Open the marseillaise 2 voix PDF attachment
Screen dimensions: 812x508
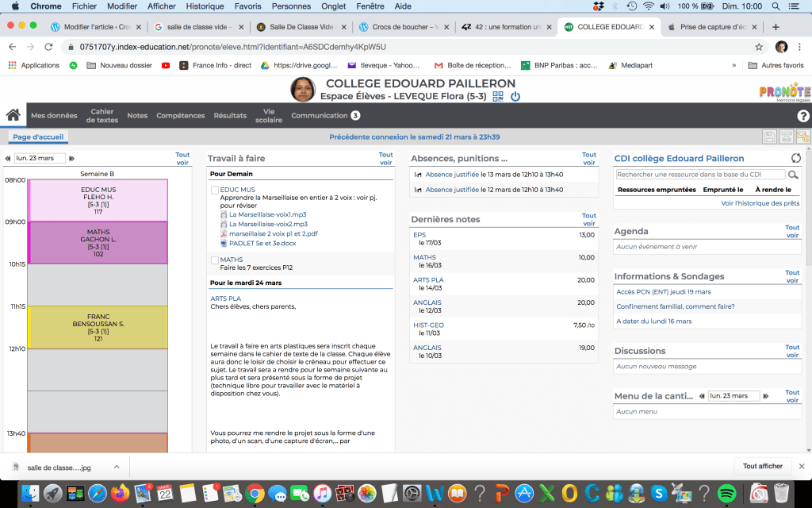273,234
